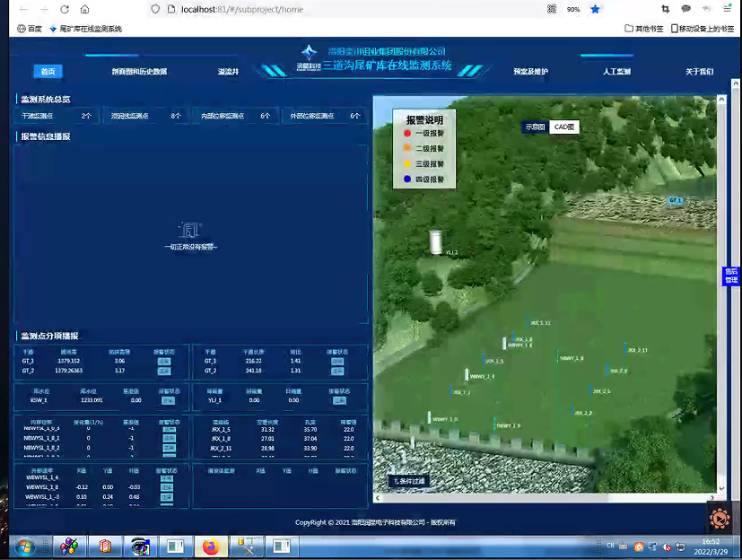Click the orange gear icon at bottom right

(x=719, y=519)
